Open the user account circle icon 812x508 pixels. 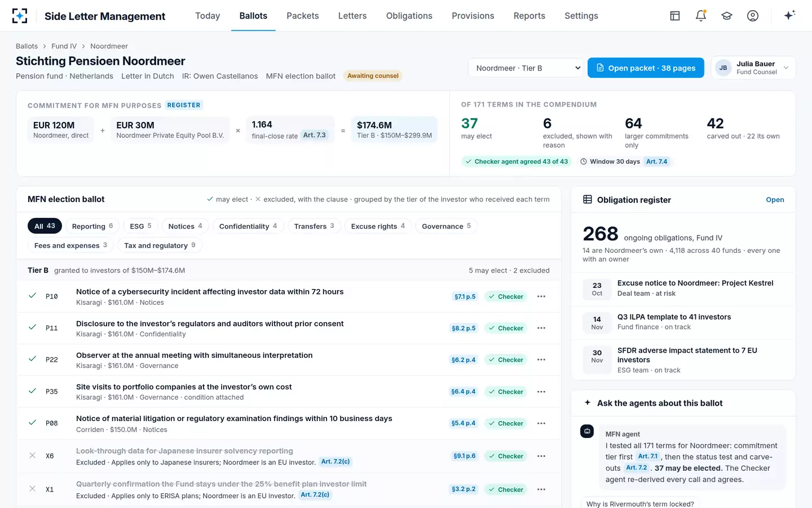click(753, 16)
